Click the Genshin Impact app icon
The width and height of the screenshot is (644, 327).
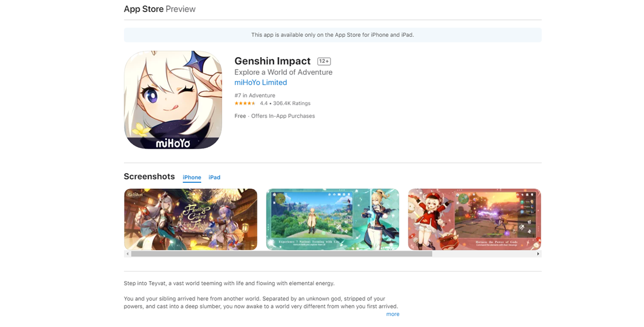point(173,100)
